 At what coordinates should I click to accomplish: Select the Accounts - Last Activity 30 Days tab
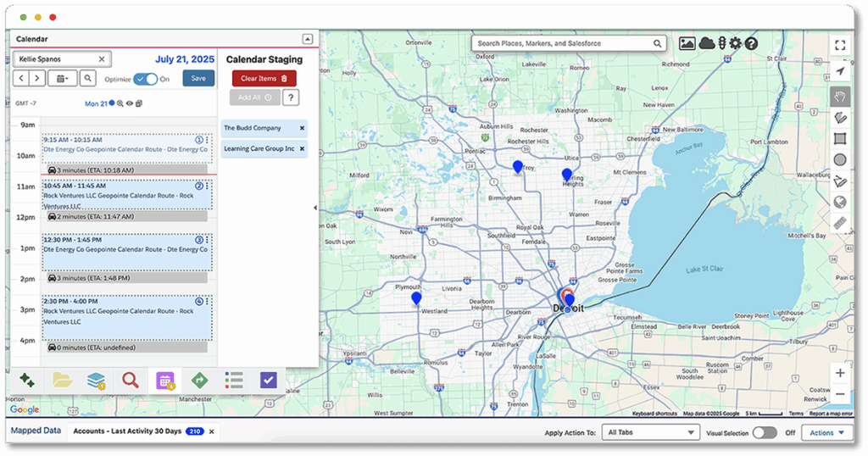127,431
